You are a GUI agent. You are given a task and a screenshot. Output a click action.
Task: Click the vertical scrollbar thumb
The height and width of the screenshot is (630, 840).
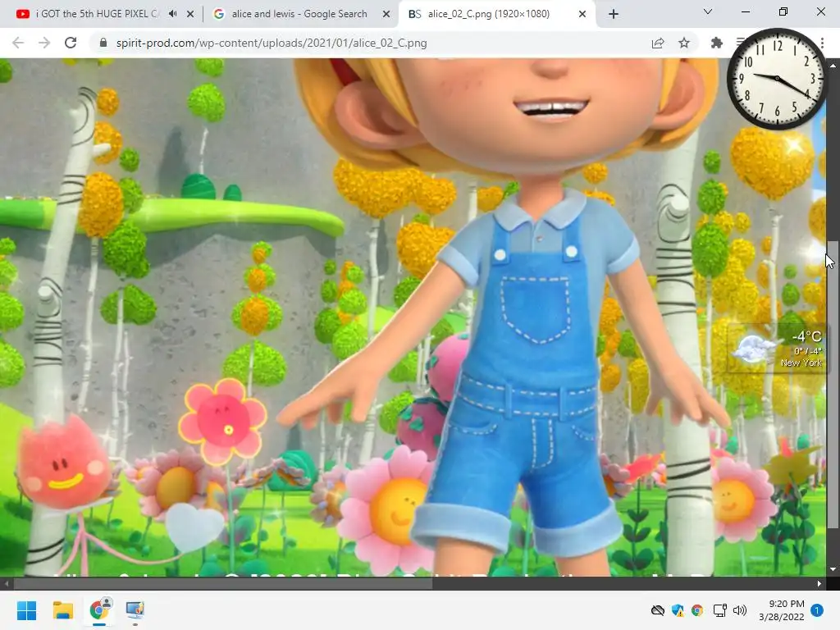pos(833,384)
